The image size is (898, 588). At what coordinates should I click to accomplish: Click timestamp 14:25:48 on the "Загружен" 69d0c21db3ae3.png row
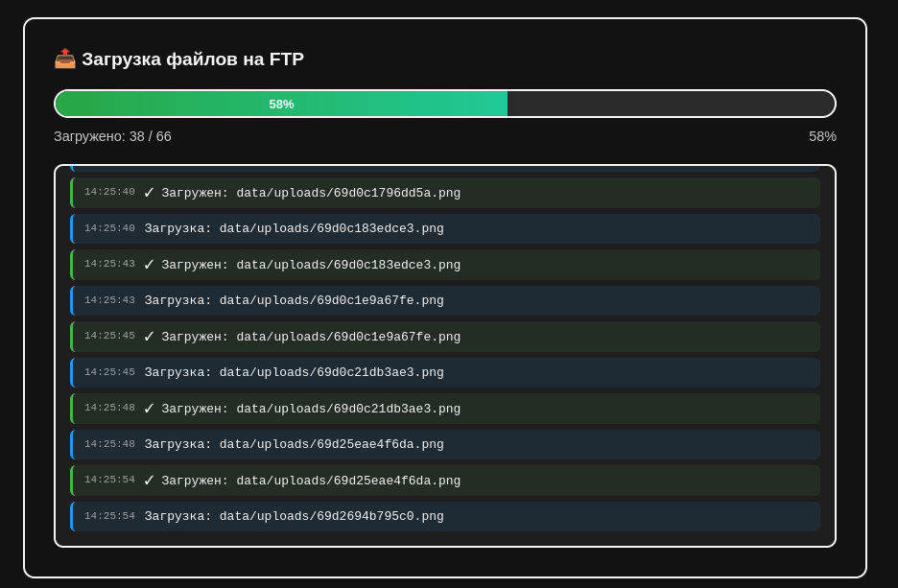[109, 408]
